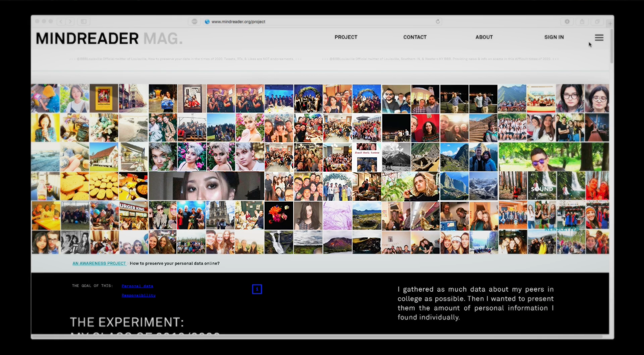Click the "How to preserve your personal data online?" text
Image resolution: width=644 pixels, height=355 pixels.
(174, 263)
